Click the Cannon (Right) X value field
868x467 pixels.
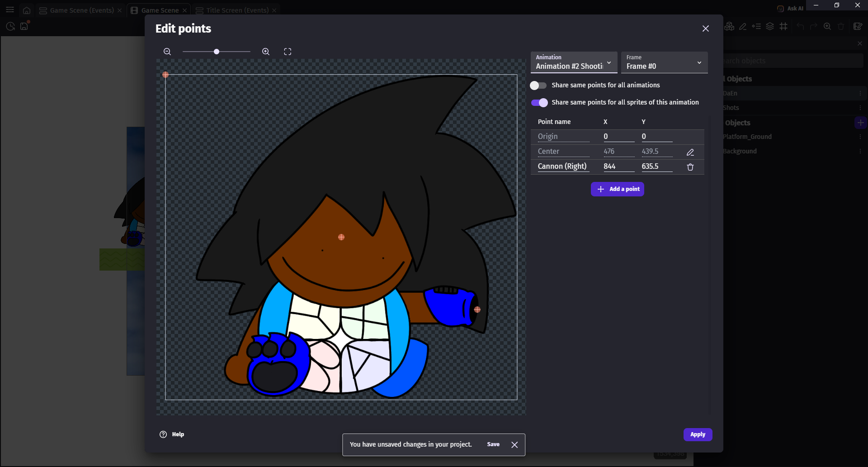coord(618,167)
